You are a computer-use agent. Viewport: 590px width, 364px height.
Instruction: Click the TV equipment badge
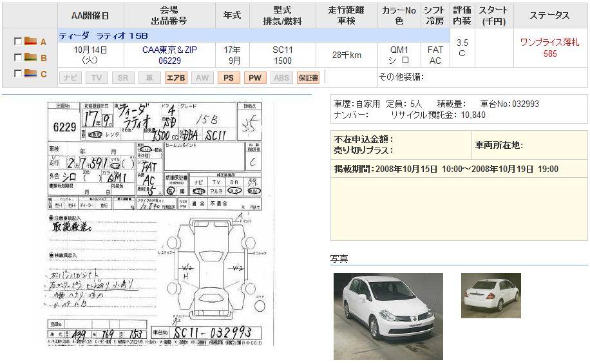(97, 78)
